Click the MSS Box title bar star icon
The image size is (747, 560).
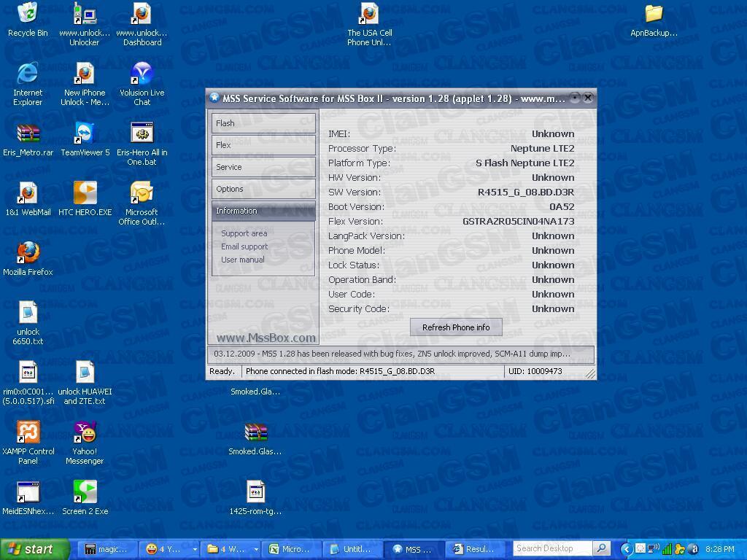point(214,98)
